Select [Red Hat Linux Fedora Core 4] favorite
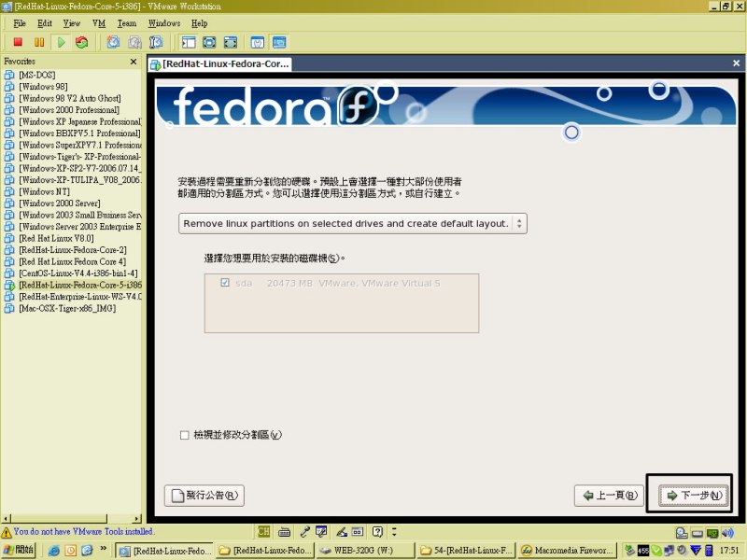The width and height of the screenshot is (747, 560). coord(73,261)
